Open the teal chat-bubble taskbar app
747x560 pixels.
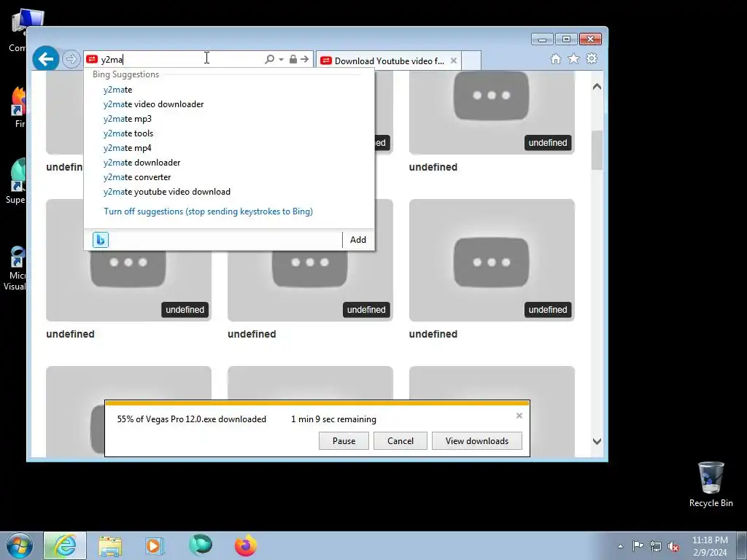(200, 545)
